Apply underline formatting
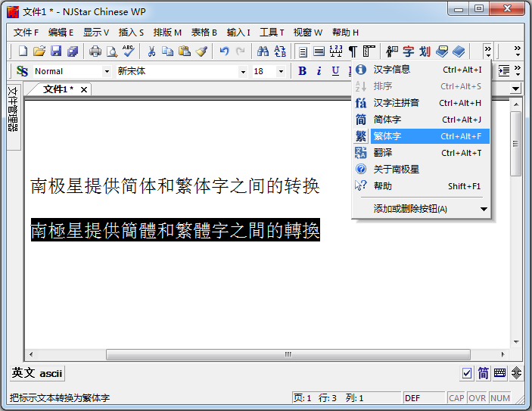 [335, 71]
